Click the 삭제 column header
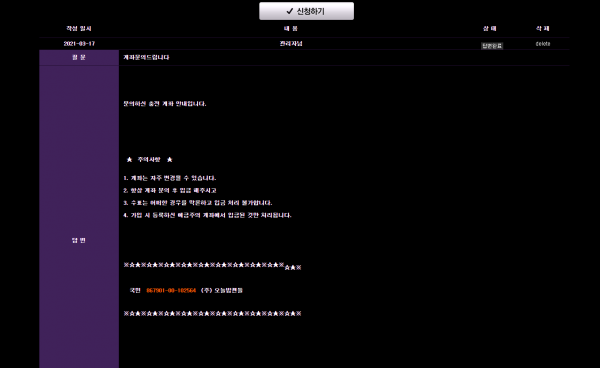The height and width of the screenshot is (368, 600). point(543,28)
